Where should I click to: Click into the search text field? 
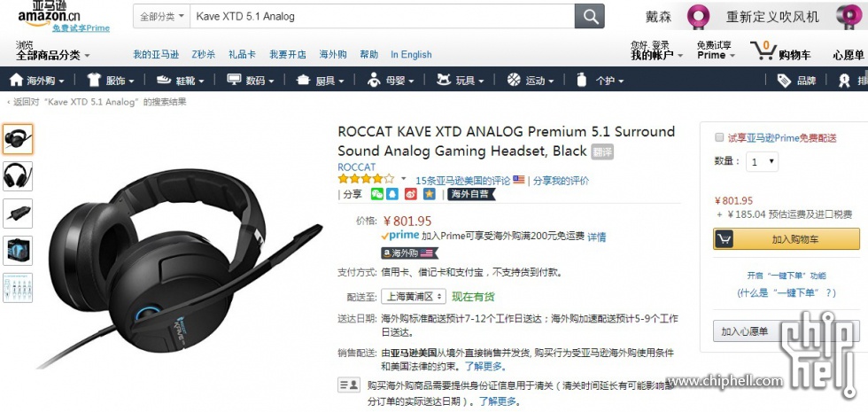[x=383, y=16]
